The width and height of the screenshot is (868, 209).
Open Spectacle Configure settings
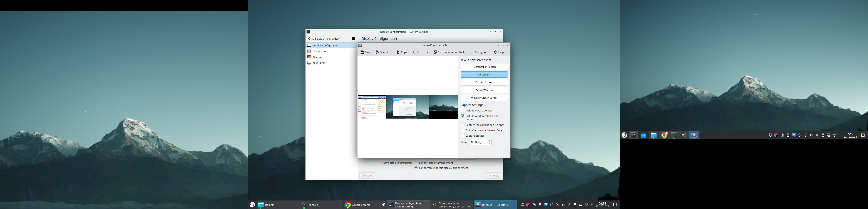coord(479,52)
